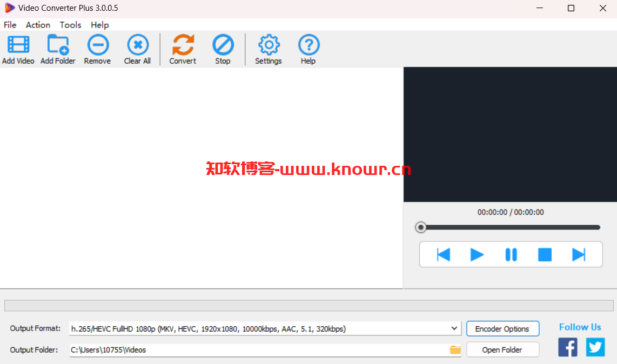Close the Video Converter Plus window
The height and width of the screenshot is (364, 617).
point(602,8)
